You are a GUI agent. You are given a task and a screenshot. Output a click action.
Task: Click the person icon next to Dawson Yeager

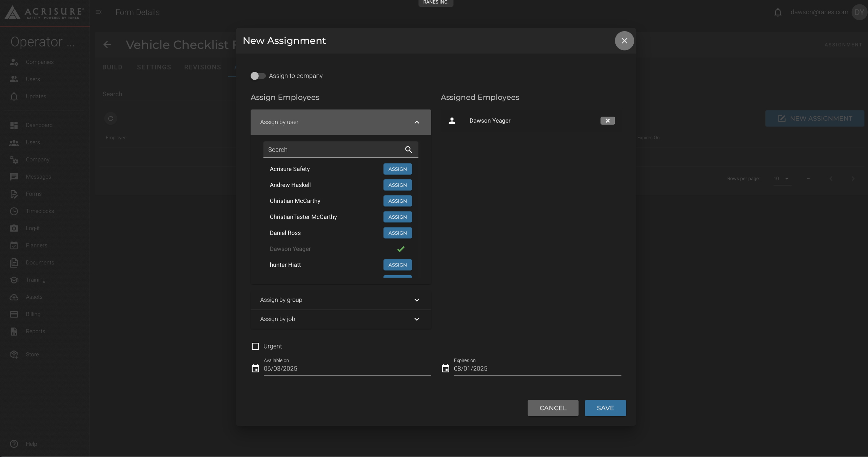coord(452,121)
